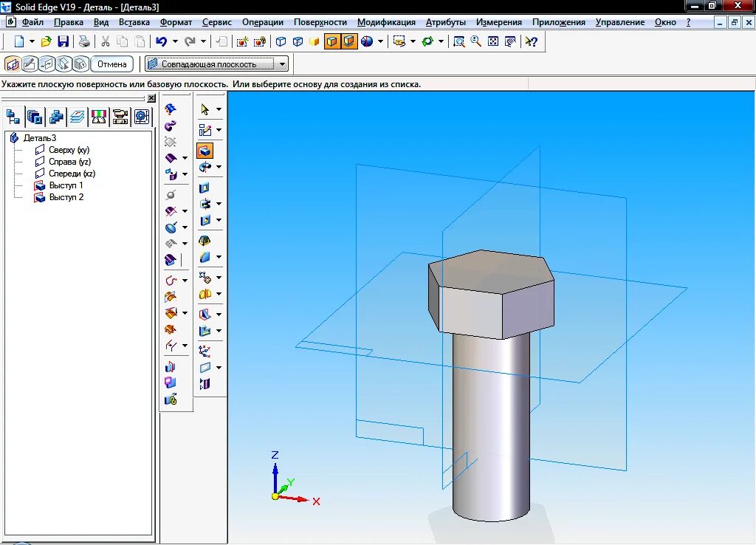Toggle the Visible Edges outline view style
This screenshot has height=545, width=756.
[x=281, y=41]
